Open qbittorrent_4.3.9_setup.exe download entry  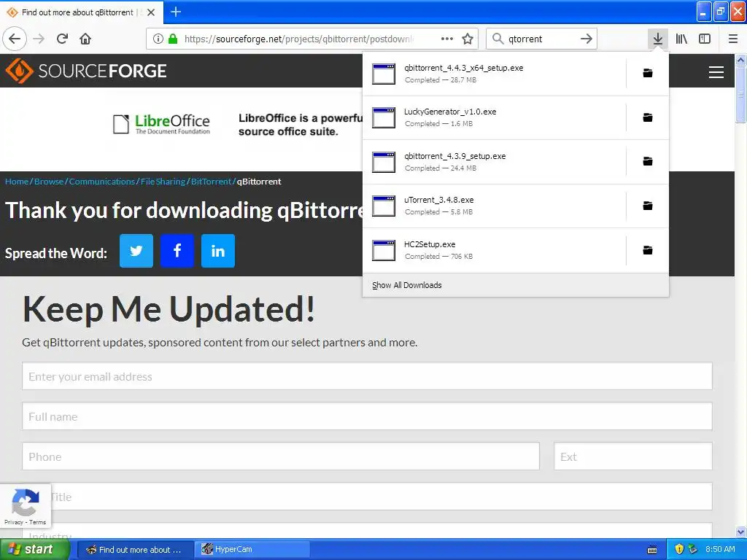point(494,162)
